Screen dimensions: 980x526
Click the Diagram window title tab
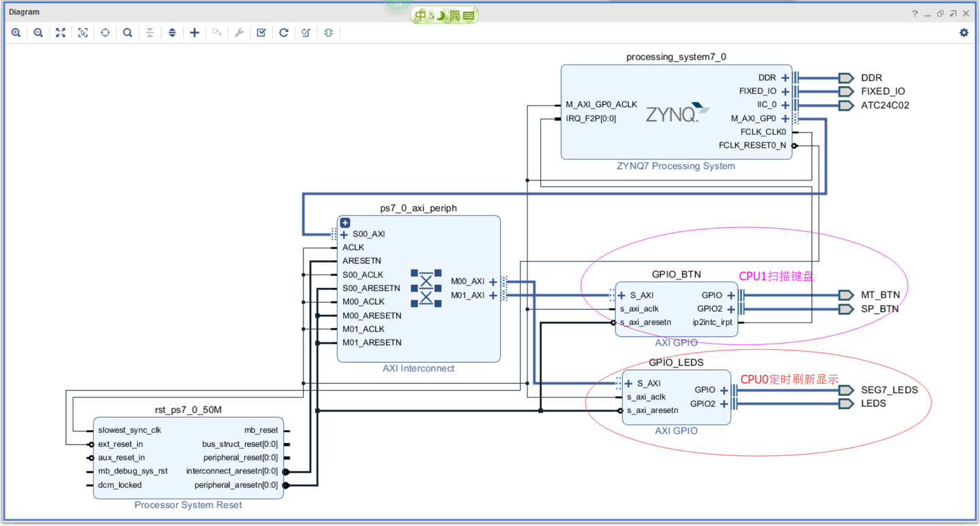point(24,12)
